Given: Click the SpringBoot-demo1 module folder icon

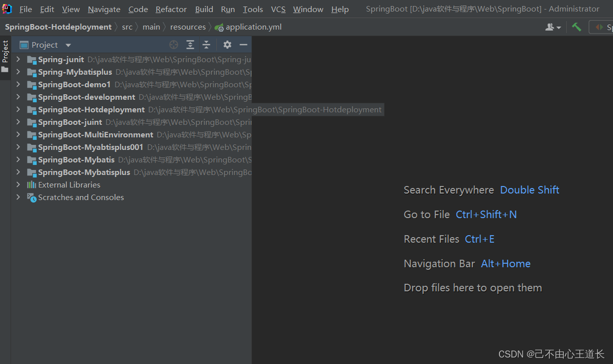Looking at the screenshot, I should point(32,85).
